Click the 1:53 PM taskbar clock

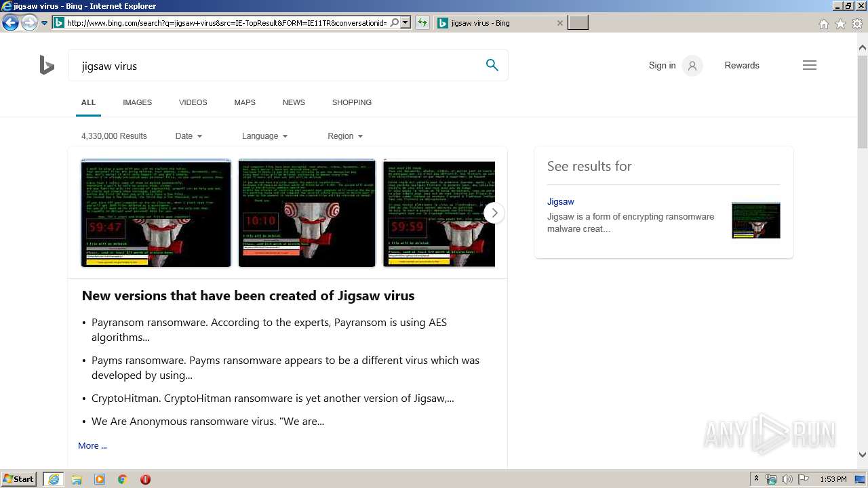click(x=833, y=479)
